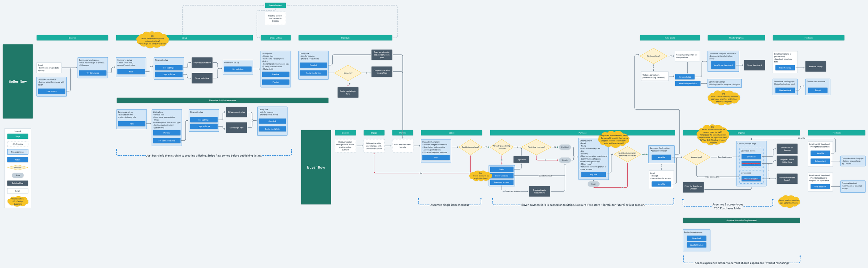The image size is (868, 268).
Task: Click the Organize stage header
Action: 741,133
